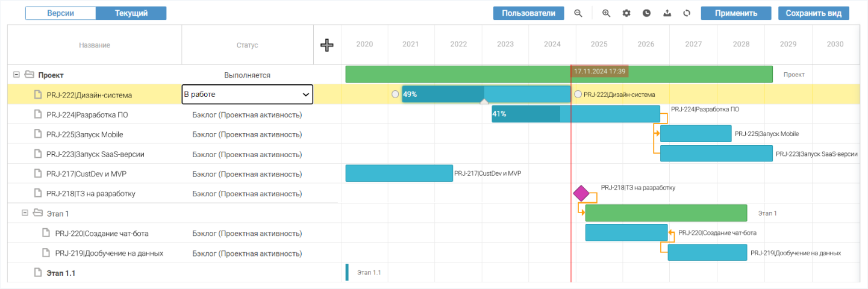Click file icon beside PRJ-224|Разработка ПО
The height and width of the screenshot is (289, 868).
[38, 114]
